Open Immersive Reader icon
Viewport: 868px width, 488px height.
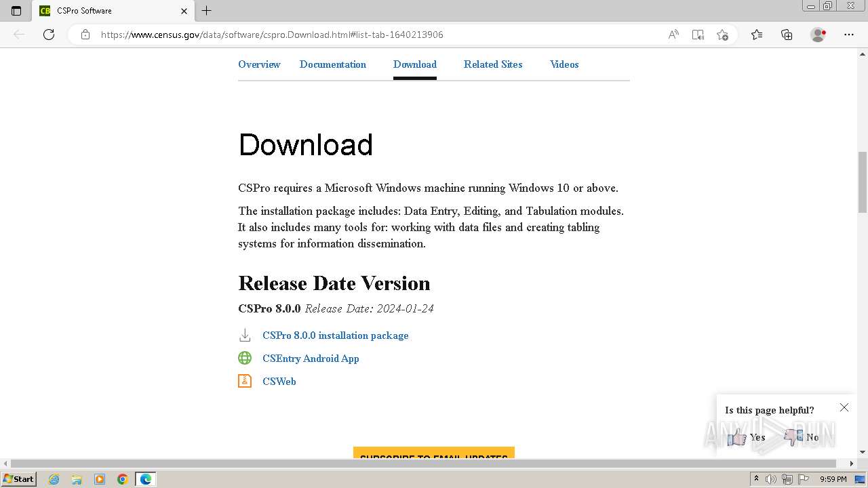coord(698,35)
